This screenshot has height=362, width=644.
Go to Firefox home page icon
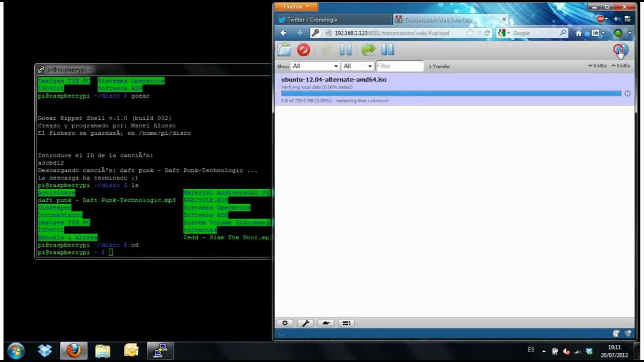[x=579, y=33]
